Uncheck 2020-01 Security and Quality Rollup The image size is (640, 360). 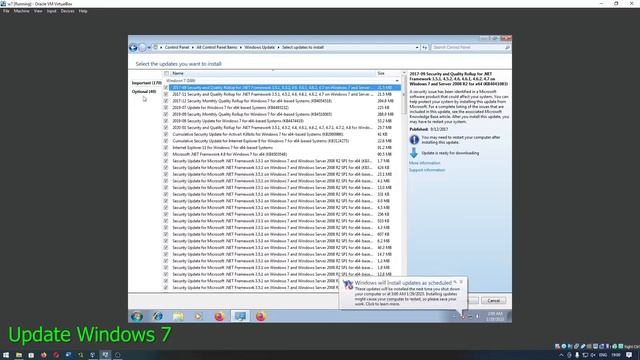tap(166, 128)
